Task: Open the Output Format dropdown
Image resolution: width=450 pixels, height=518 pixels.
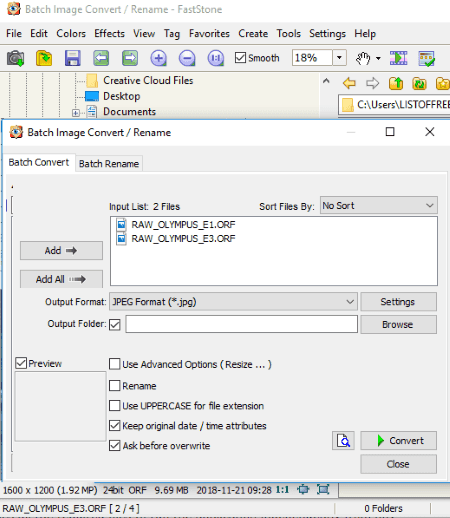Action: point(233,302)
